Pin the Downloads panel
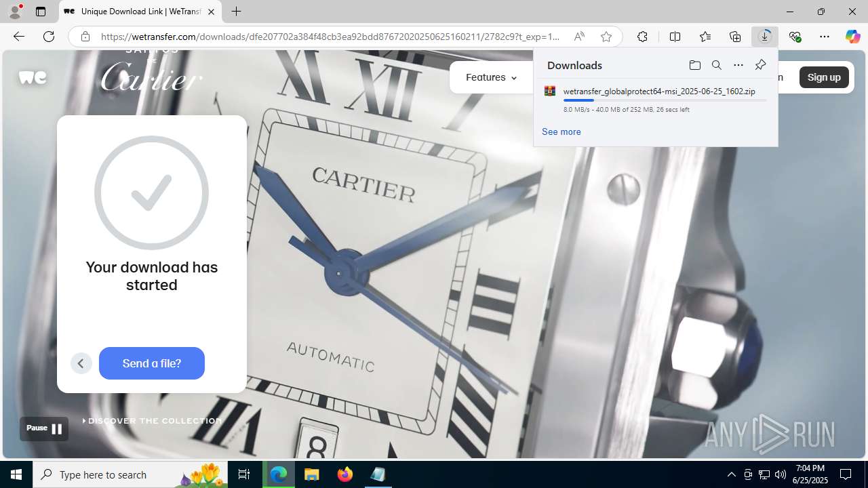868x488 pixels. (x=760, y=65)
